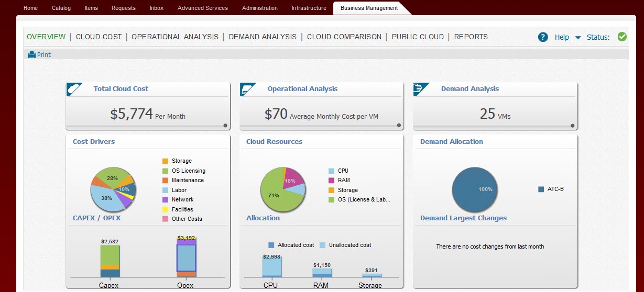
Task: Open the Cloud Cost section
Action: click(99, 37)
